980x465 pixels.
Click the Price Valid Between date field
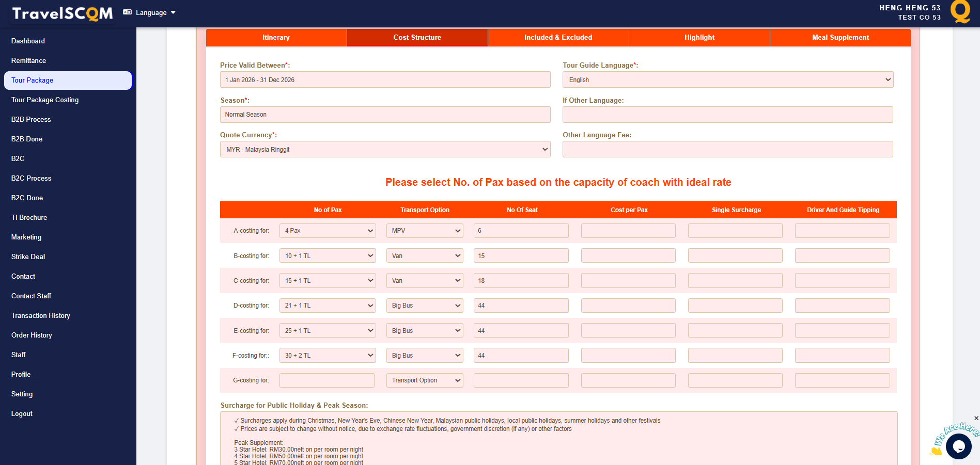(385, 79)
